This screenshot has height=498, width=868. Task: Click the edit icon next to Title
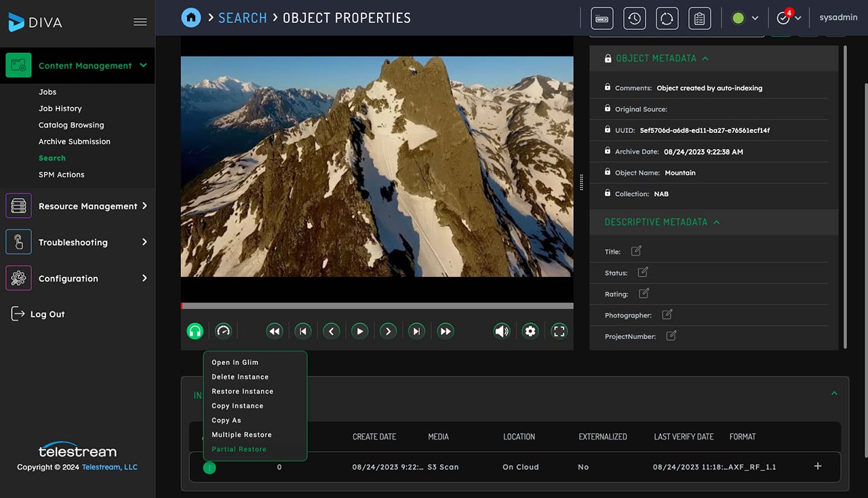[636, 251]
